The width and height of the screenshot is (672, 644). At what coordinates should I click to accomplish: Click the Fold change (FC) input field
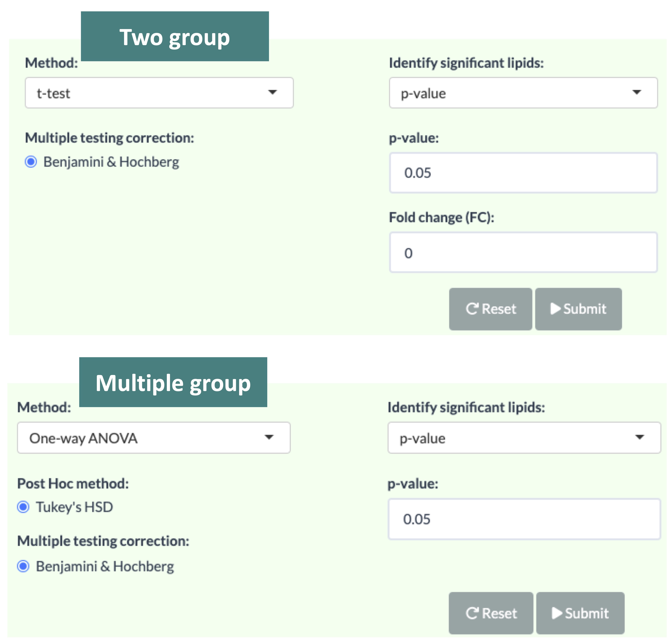523,253
